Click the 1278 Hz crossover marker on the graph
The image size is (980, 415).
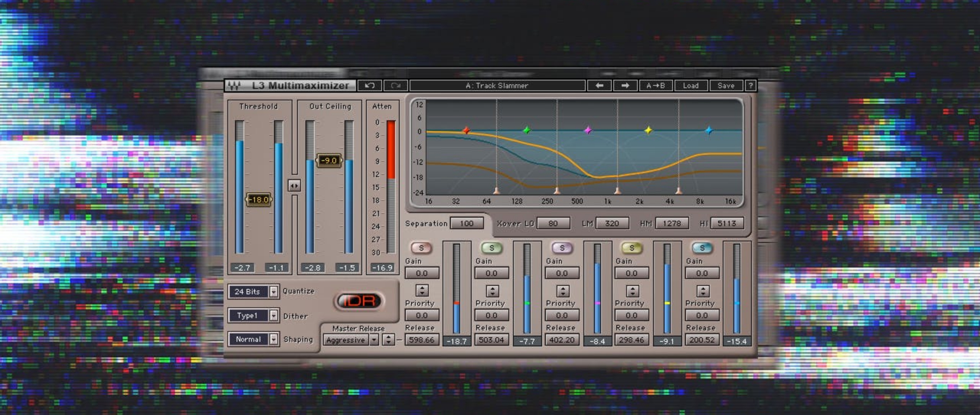[x=617, y=190]
